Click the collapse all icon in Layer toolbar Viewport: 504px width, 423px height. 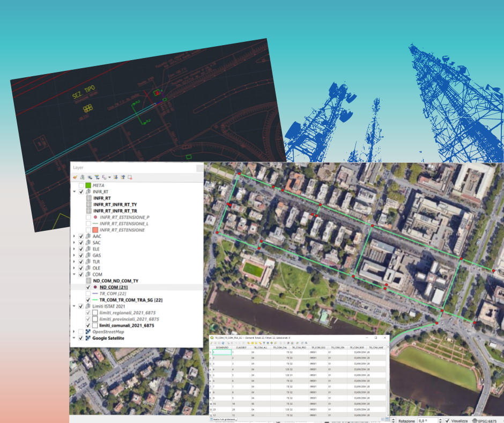[x=123, y=177]
